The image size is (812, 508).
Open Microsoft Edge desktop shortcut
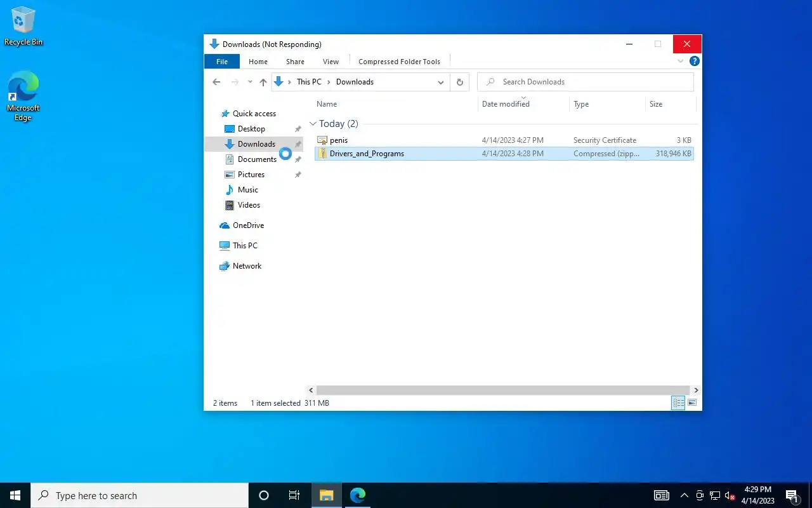(x=23, y=95)
